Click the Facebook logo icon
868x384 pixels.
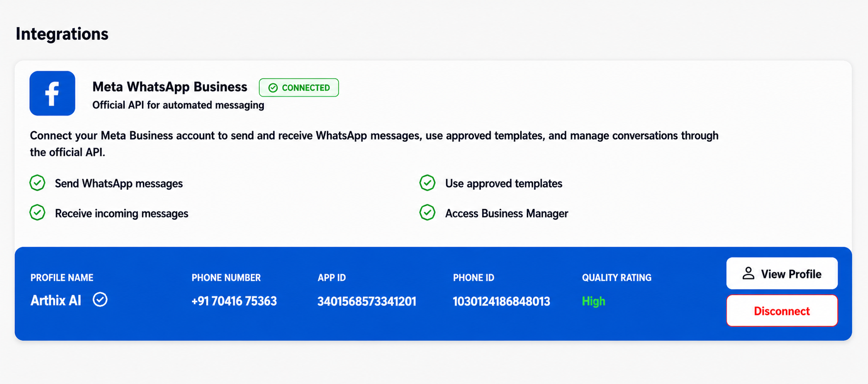(x=52, y=93)
